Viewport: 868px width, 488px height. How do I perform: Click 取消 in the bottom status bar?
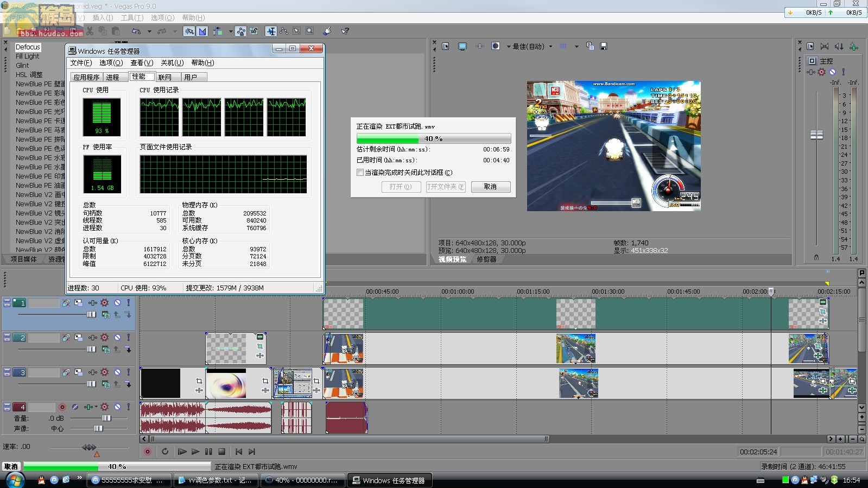[x=11, y=467]
